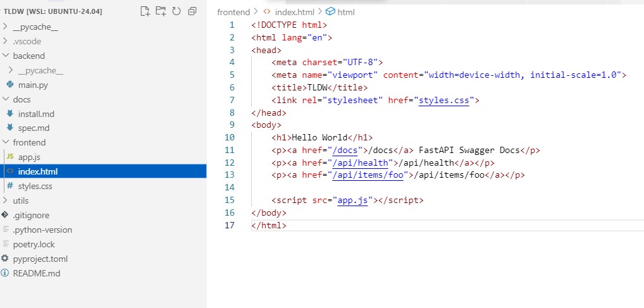Screen dimensions: 644x308
Task: Place cursor on closing </html> tag
Action: [269, 225]
